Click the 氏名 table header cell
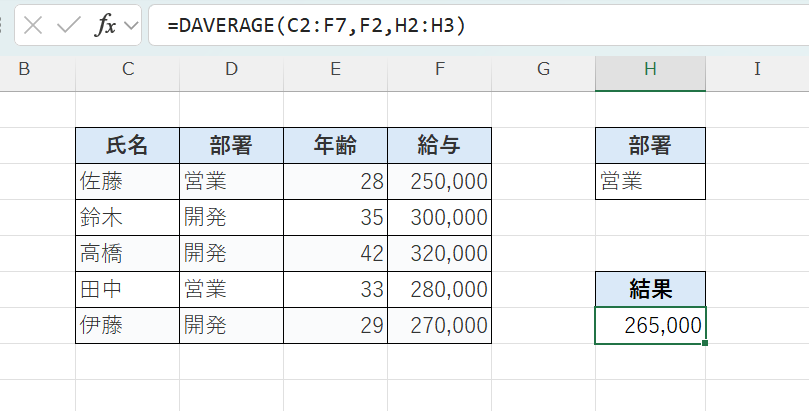The width and height of the screenshot is (809, 411). point(127,146)
